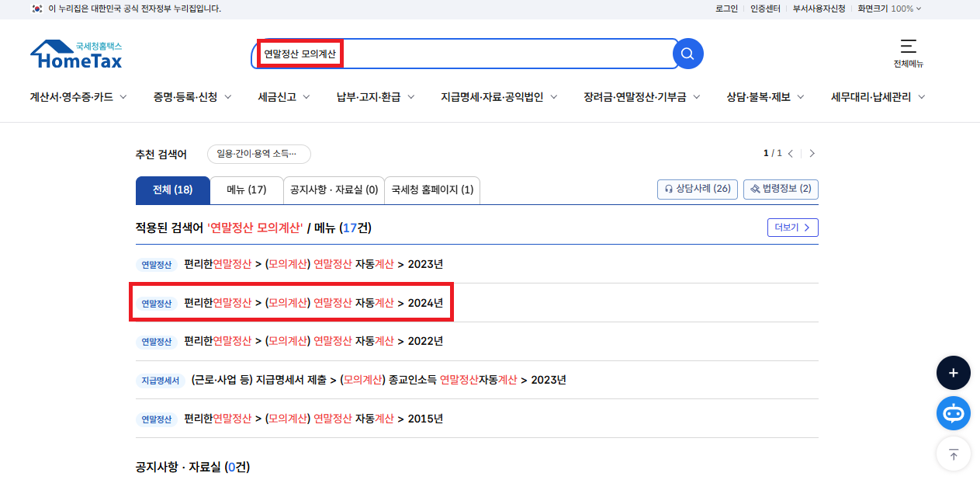Open the 전체메뉴 hamburger menu
The image size is (980, 480).
(x=906, y=48)
